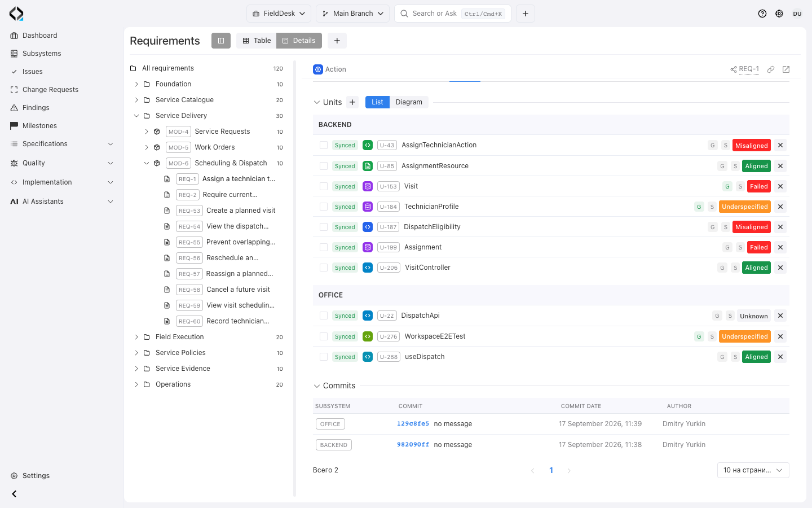Click the app logo in top-left
This screenshot has height=508, width=812.
coord(16,14)
